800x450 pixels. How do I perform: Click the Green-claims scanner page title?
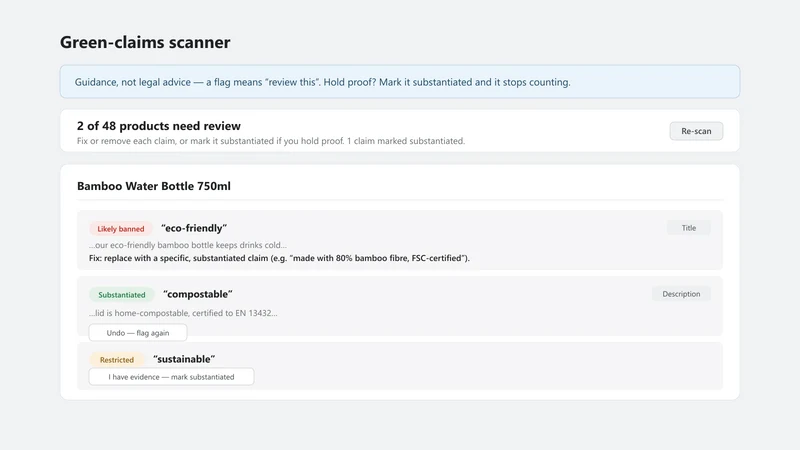pos(145,42)
